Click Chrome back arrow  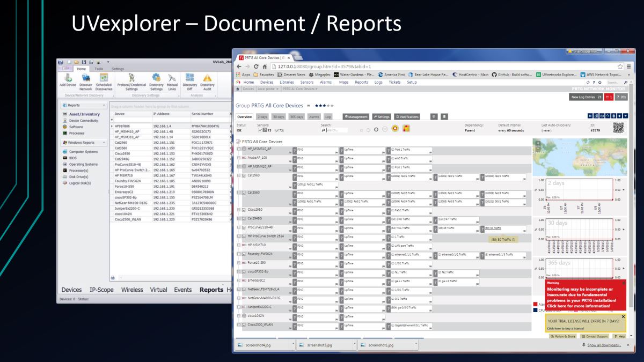pos(240,66)
